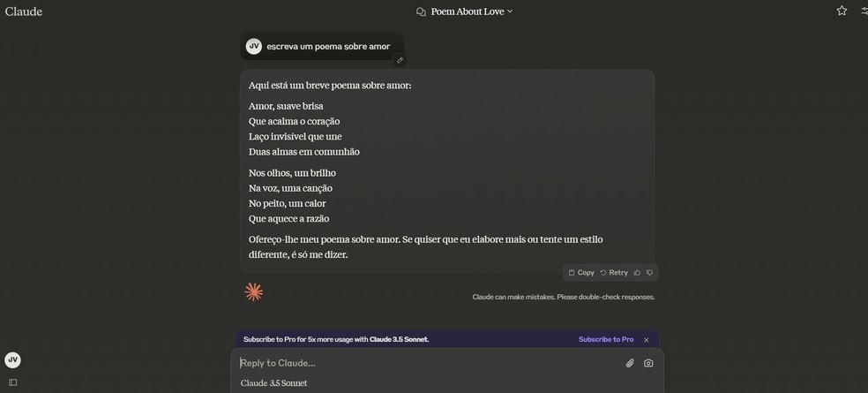Viewport: 868px width, 393px height.
Task: Click the Reply to Claude input field
Action: 423,363
